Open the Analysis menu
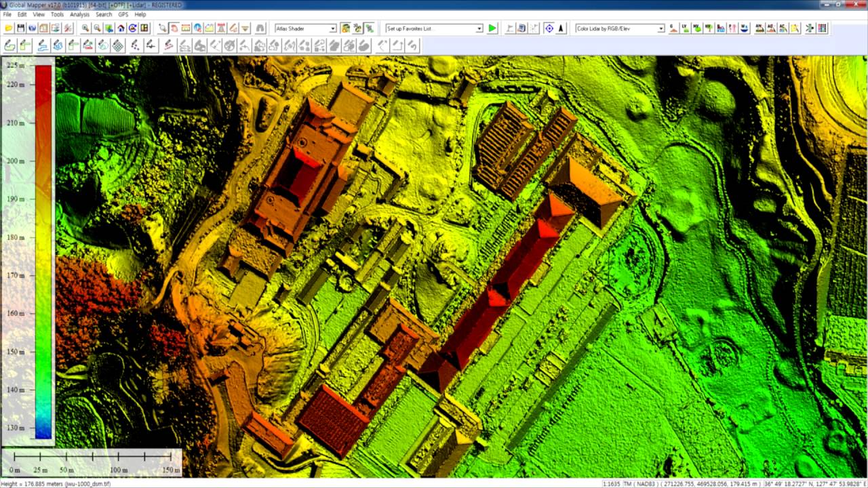The height and width of the screenshot is (488, 868). click(x=79, y=14)
